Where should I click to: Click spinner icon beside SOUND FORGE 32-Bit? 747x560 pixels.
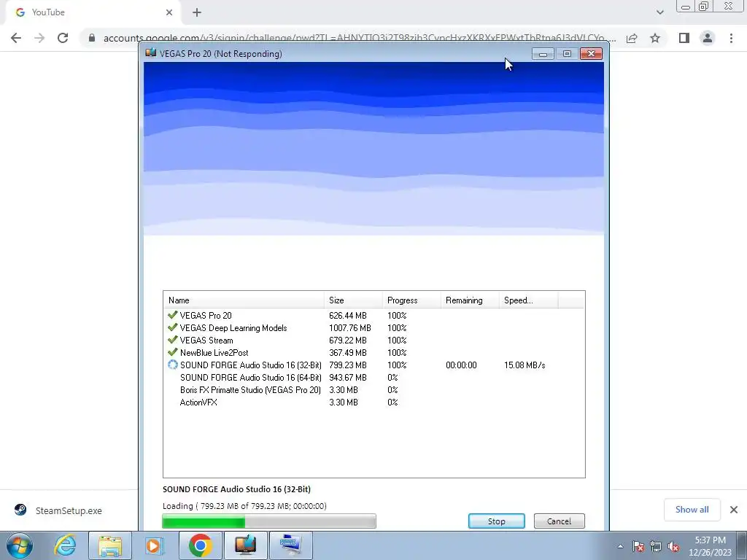pos(172,365)
